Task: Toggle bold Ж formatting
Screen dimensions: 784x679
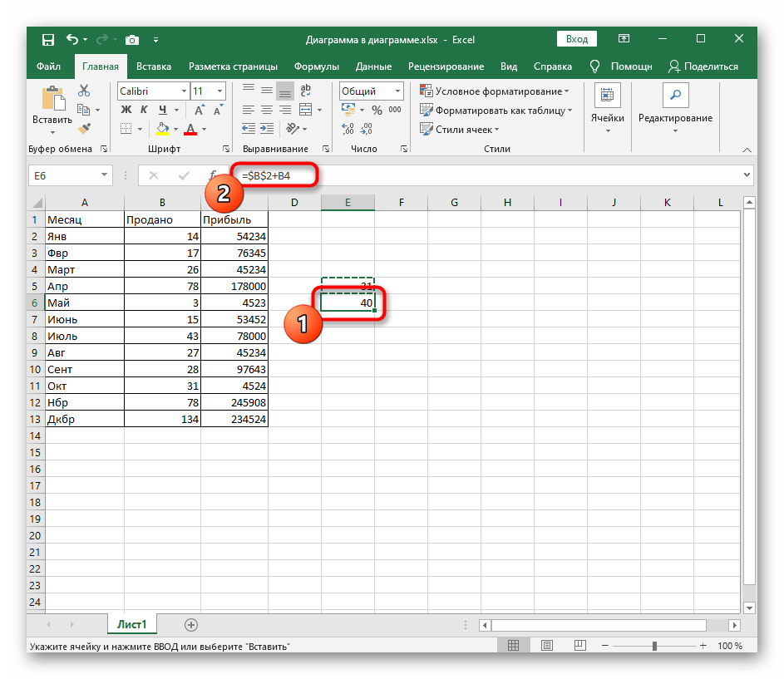Action: pos(126,110)
